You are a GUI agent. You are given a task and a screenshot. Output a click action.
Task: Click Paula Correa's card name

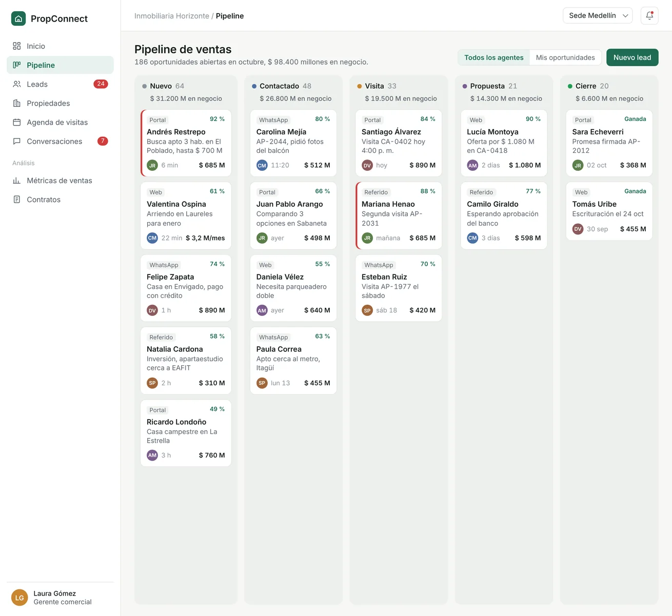pyautogui.click(x=279, y=349)
